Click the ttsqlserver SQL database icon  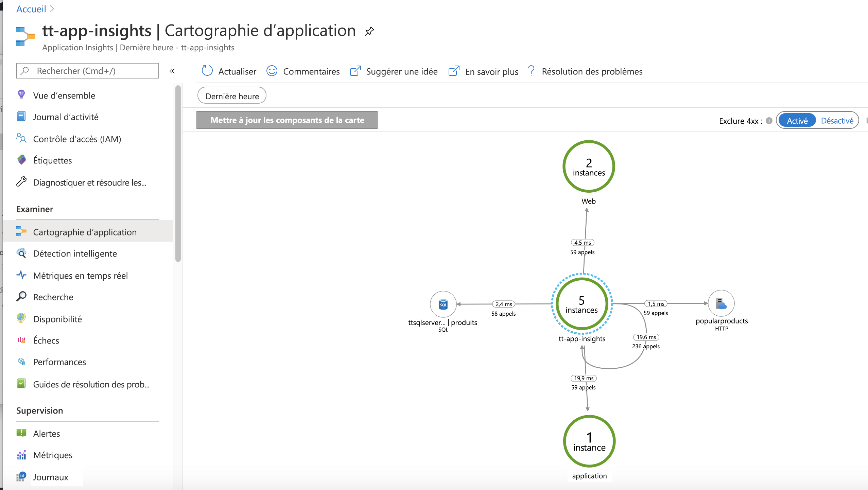point(443,304)
